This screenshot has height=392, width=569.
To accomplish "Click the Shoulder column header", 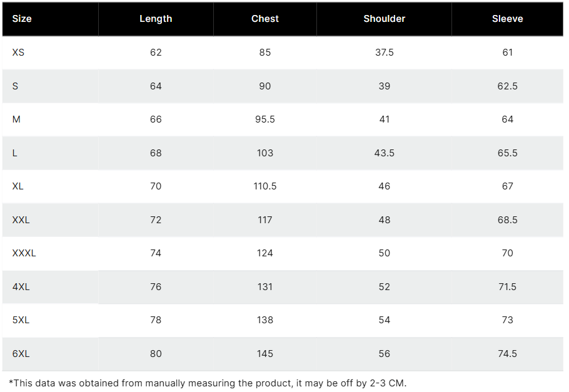I will (384, 19).
